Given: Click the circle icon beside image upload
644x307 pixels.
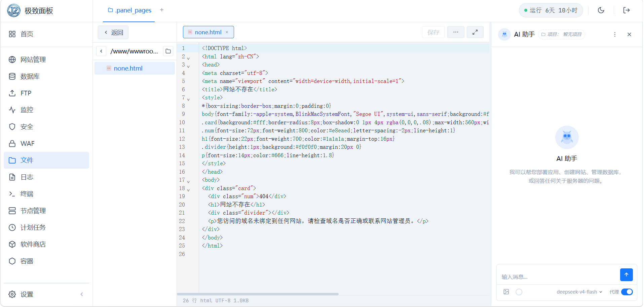Looking at the screenshot, I should [x=519, y=292].
